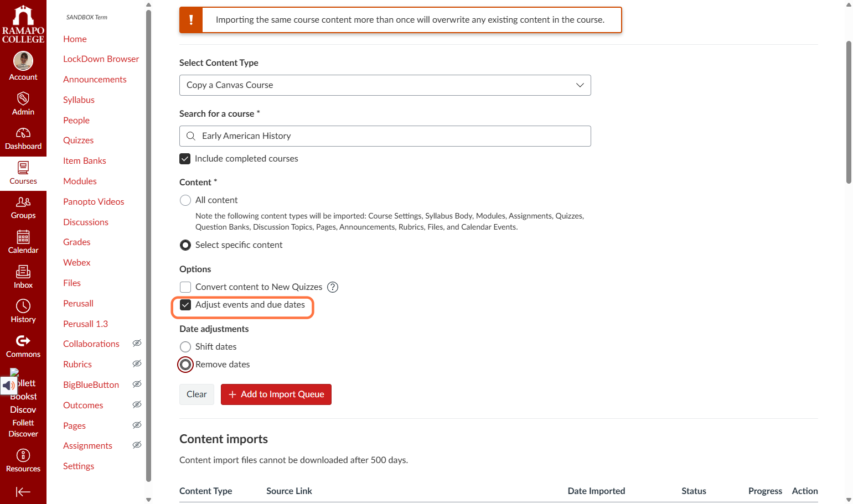Open Panopto Videos in course menu
Image resolution: width=853 pixels, height=504 pixels.
94,201
